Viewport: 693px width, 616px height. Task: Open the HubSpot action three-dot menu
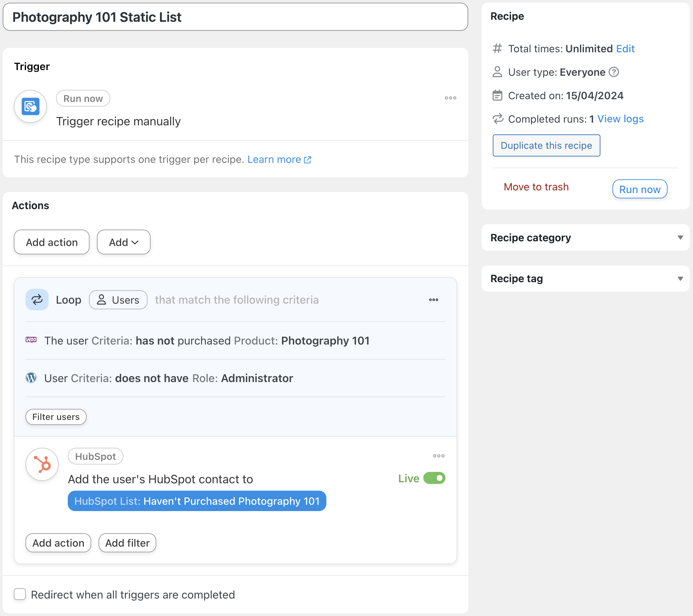coord(438,456)
